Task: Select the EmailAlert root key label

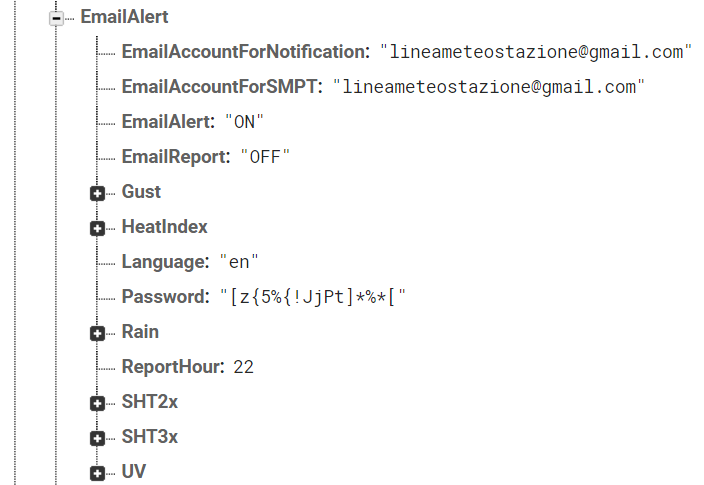Action: 124,17
